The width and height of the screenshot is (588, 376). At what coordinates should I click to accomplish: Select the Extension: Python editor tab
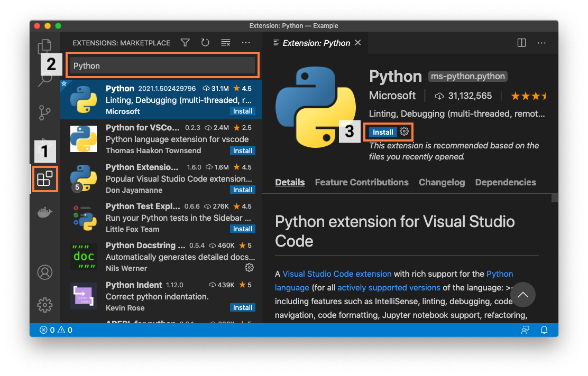[316, 43]
